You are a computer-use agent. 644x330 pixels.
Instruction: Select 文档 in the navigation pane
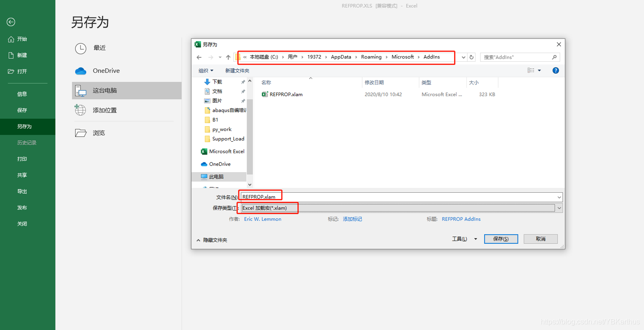(217, 91)
